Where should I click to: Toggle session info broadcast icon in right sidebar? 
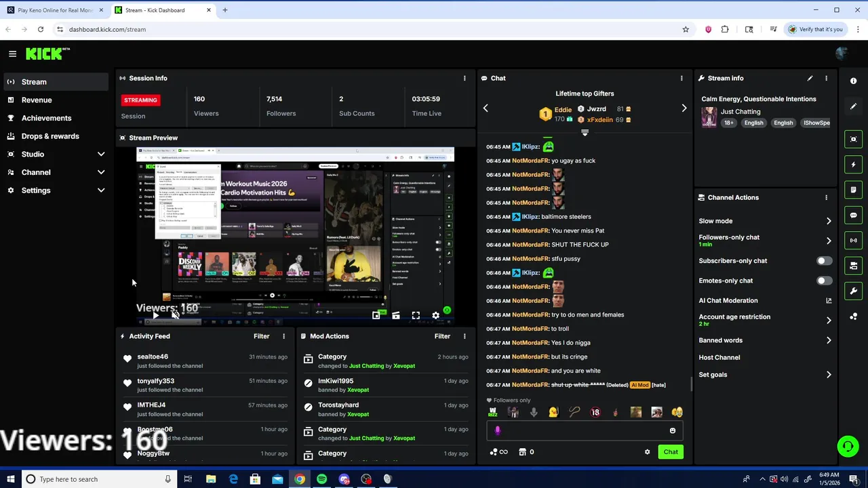(x=853, y=240)
